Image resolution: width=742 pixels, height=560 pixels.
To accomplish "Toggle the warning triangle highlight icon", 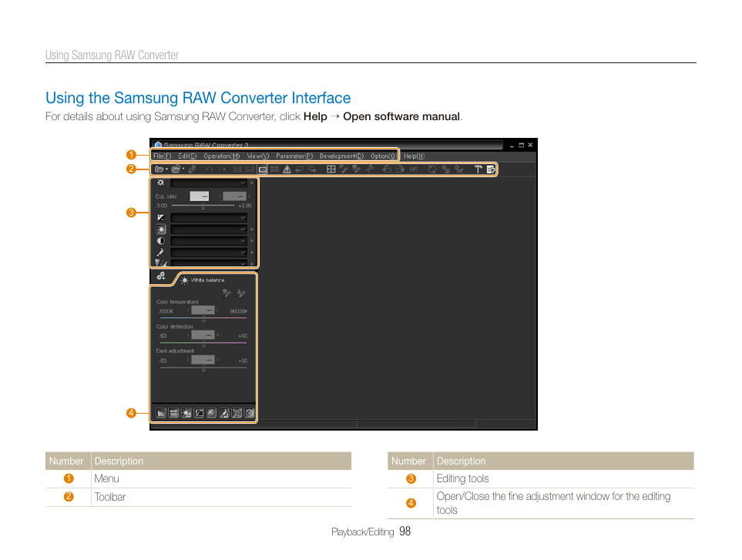I will 287,169.
